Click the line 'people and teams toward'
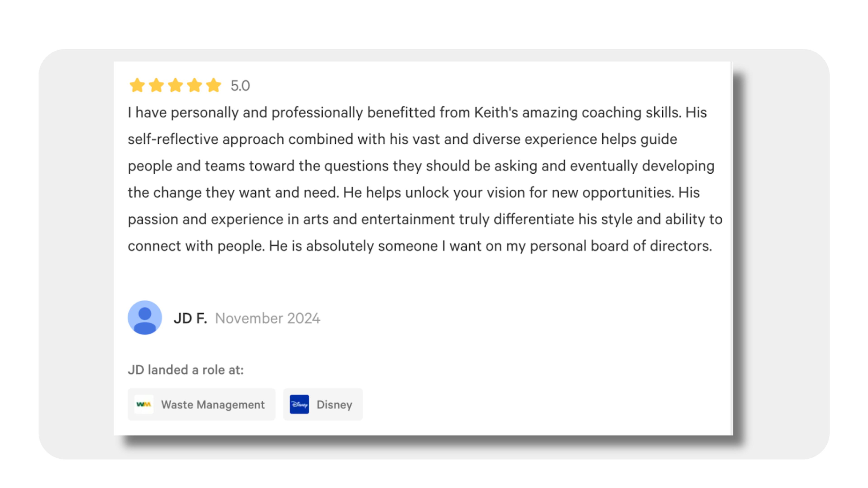 pos(421,166)
